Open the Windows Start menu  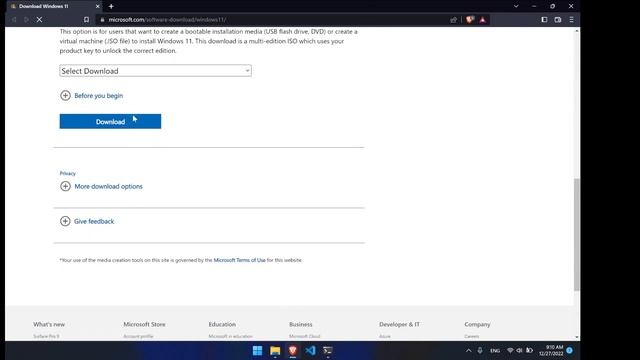(257, 351)
